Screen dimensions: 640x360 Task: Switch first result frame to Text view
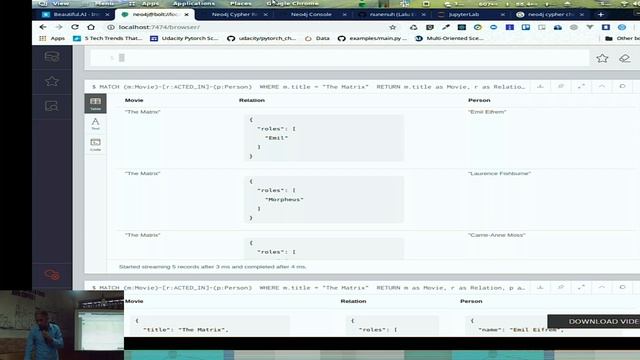click(96, 124)
